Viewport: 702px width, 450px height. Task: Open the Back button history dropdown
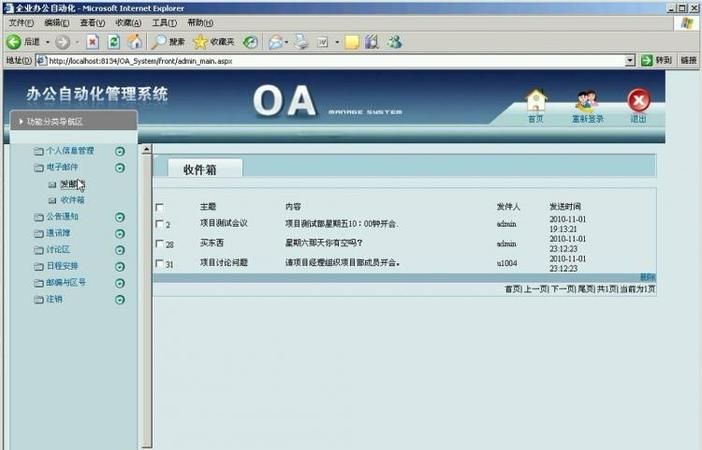point(47,42)
